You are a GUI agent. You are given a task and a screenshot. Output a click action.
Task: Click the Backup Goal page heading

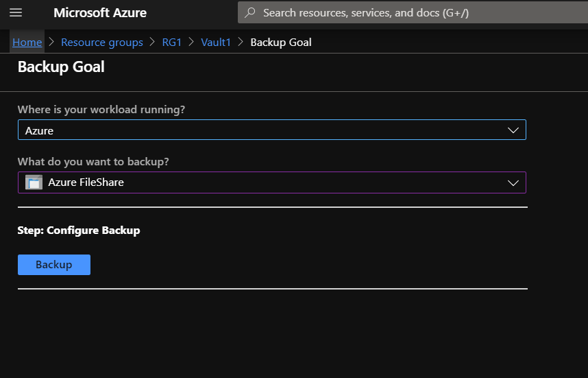tap(61, 67)
